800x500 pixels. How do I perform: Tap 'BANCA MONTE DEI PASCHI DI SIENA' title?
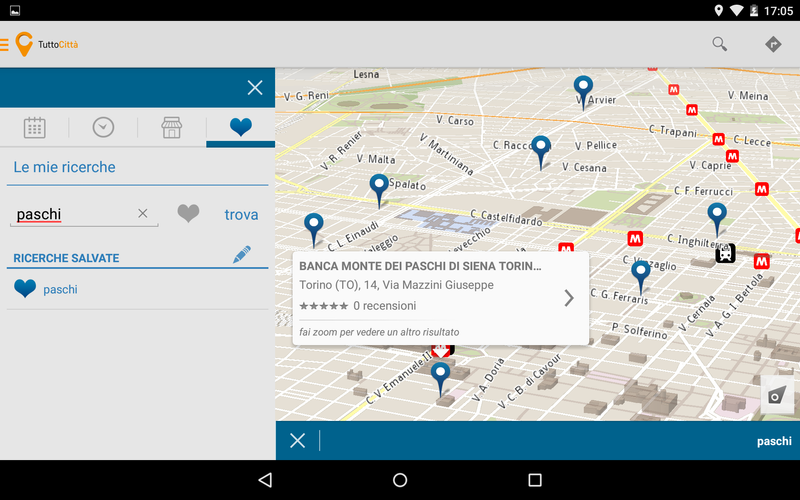click(420, 266)
